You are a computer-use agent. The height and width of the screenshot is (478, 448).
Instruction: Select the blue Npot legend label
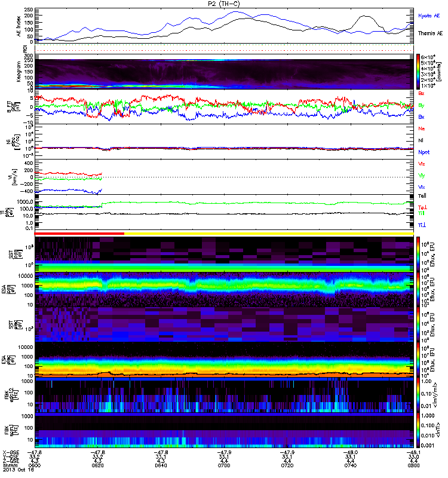tap(424, 152)
